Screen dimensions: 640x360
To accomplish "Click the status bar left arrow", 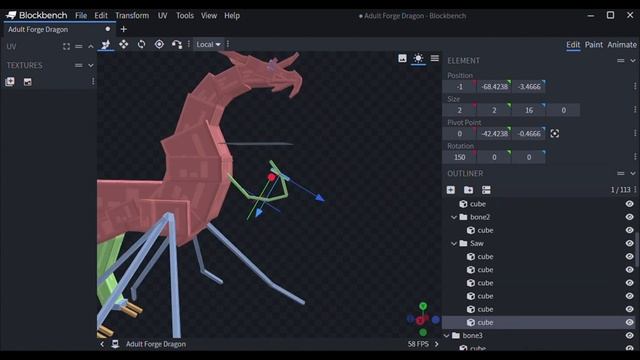I will pyautogui.click(x=102, y=344).
